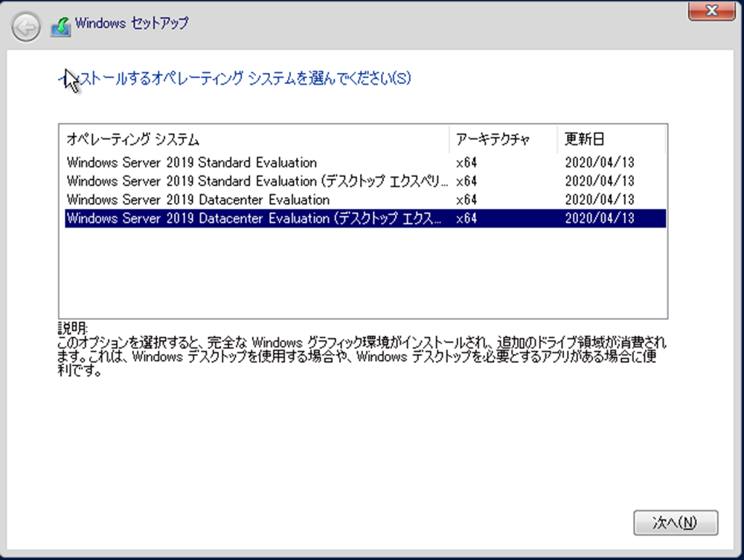Click the Windows セットアップ title text

pyautogui.click(x=132, y=23)
